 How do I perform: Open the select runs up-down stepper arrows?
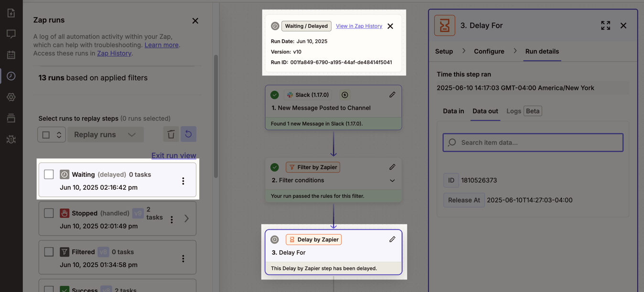tap(59, 135)
